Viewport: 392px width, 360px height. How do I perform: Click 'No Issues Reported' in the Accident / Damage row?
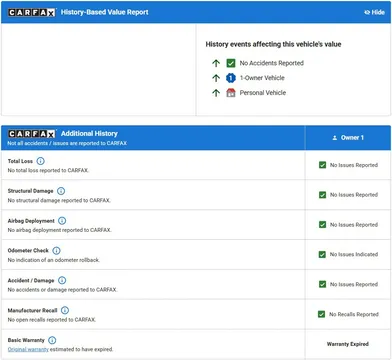[x=354, y=284]
